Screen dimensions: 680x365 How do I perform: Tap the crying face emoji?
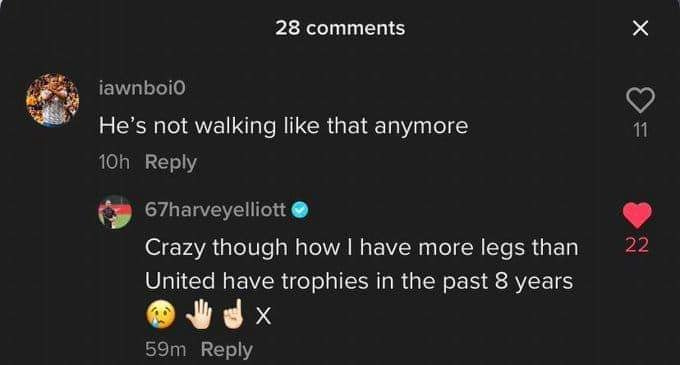coord(161,315)
